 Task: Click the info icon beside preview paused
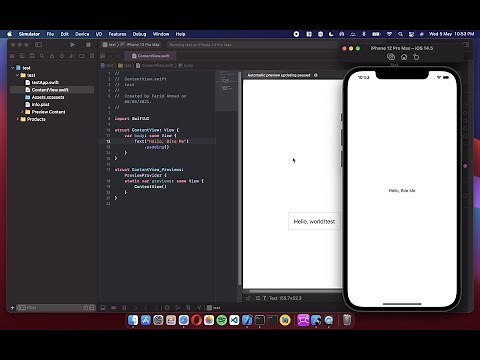pos(316,75)
